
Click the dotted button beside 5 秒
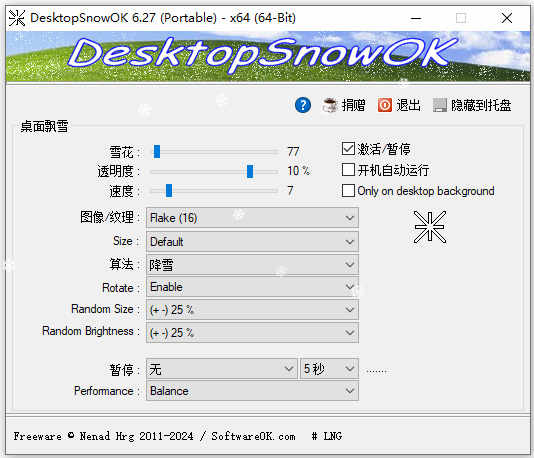click(376, 371)
